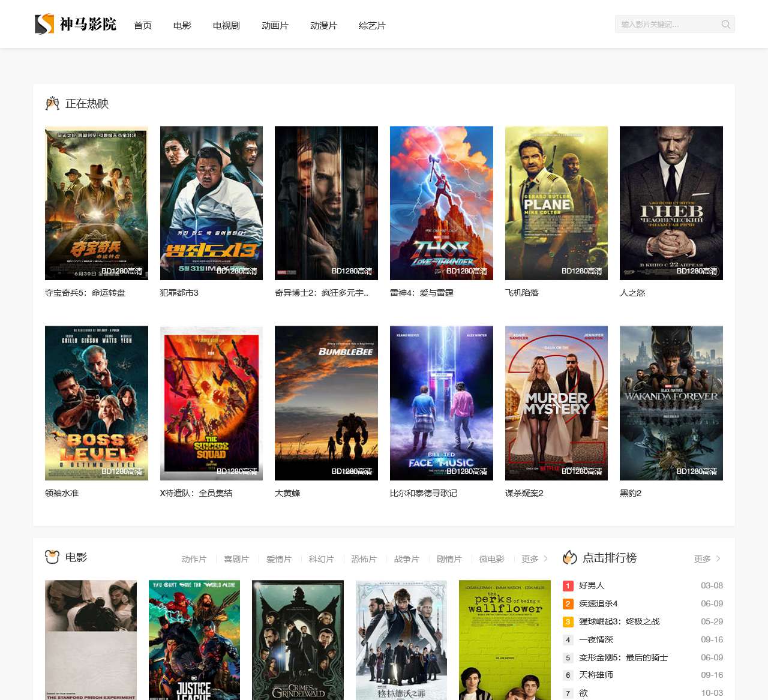
Task: Open the Justice League poster
Action: click(x=194, y=640)
